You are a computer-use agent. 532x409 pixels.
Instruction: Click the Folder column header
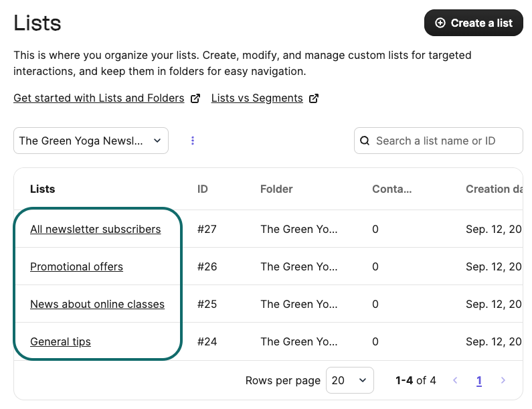click(x=276, y=189)
